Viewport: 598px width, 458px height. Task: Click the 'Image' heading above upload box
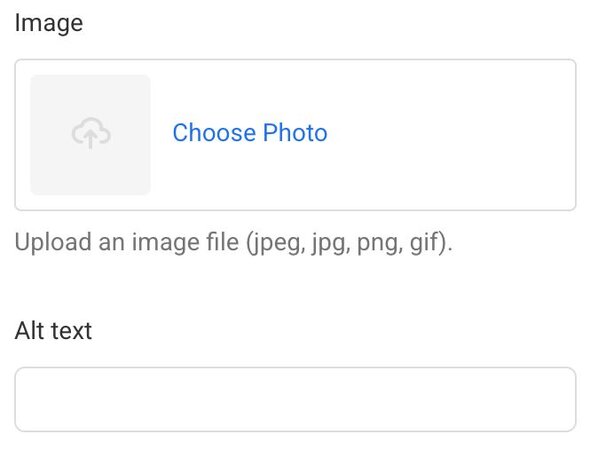click(x=49, y=24)
